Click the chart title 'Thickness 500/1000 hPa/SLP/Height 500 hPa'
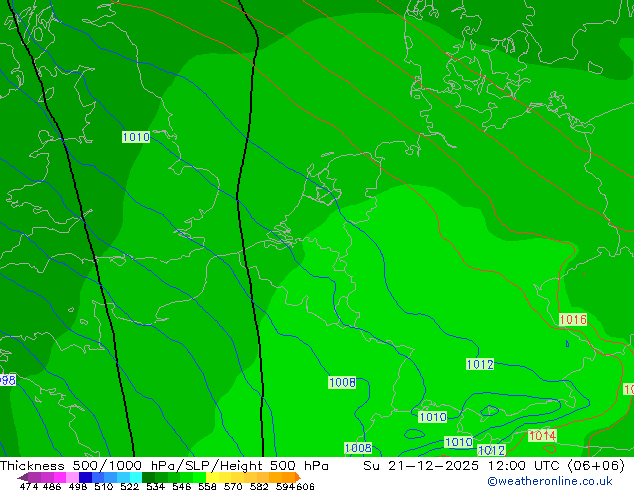 (164, 466)
